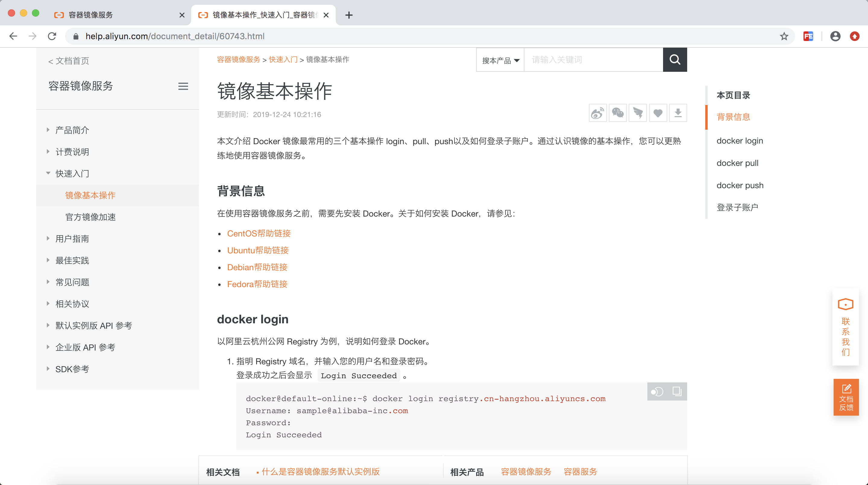Share page via Weibo icon
868x485 pixels.
(597, 113)
